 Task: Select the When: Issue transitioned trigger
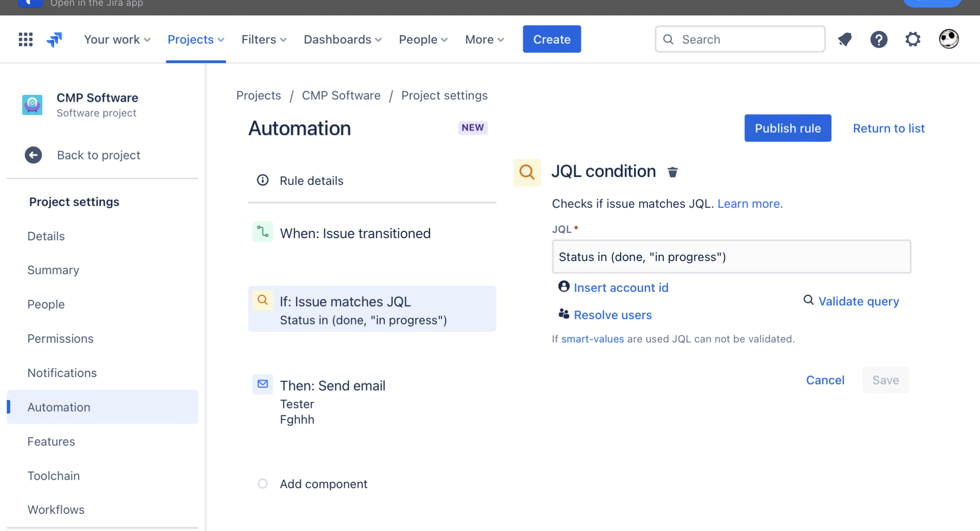point(355,233)
